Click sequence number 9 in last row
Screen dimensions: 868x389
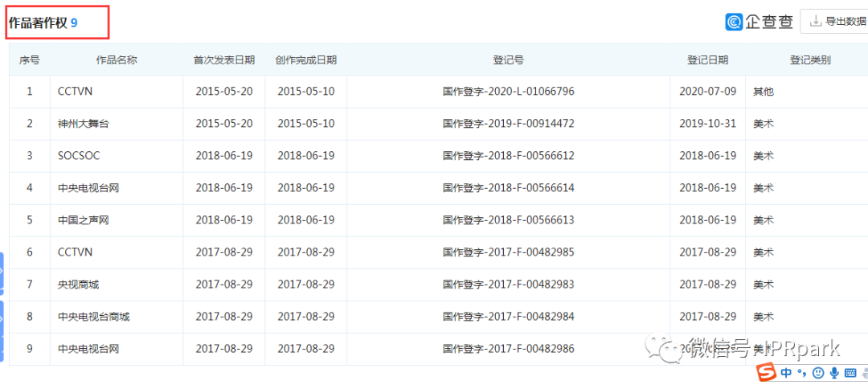(x=30, y=349)
